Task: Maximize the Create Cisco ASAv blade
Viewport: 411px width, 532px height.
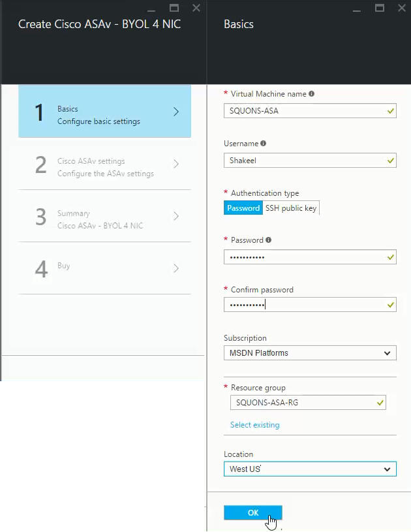Action: click(x=174, y=8)
